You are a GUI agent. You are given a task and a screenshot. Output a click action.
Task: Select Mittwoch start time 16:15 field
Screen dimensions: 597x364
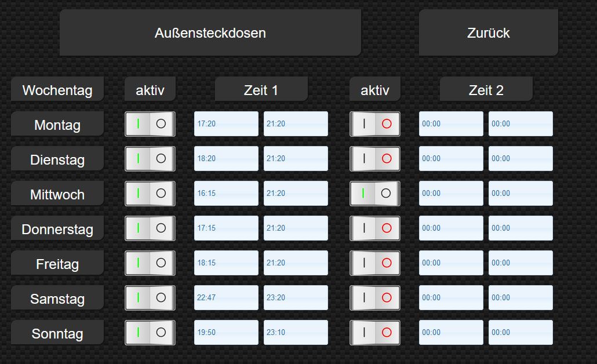click(226, 194)
